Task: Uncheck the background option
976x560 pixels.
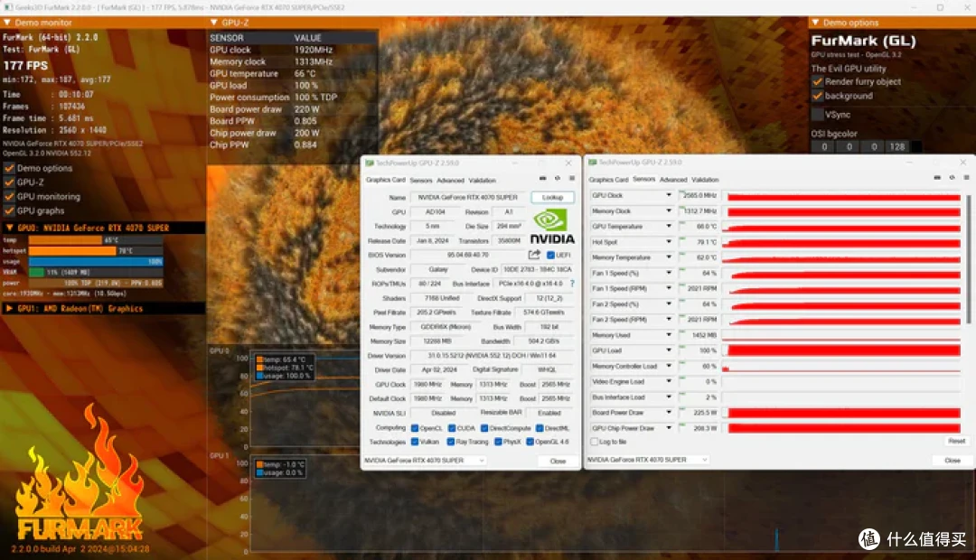Action: 818,96
